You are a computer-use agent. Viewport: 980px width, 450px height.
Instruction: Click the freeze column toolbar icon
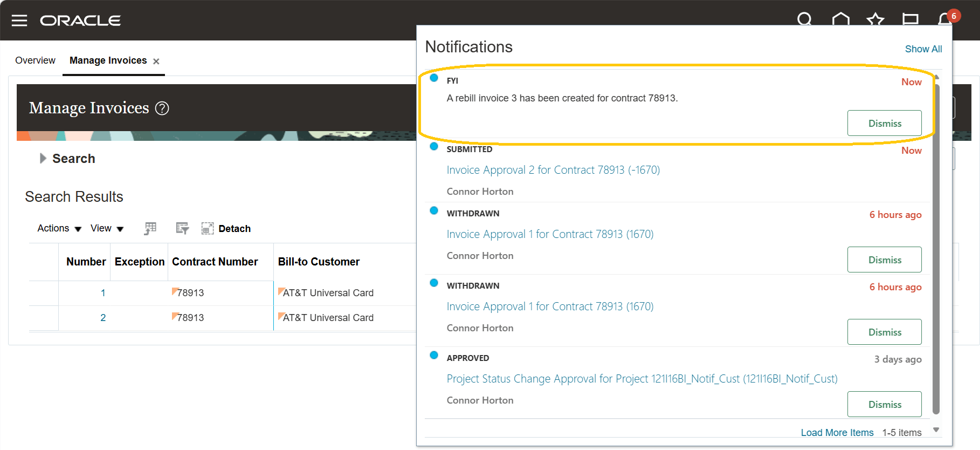[150, 229]
